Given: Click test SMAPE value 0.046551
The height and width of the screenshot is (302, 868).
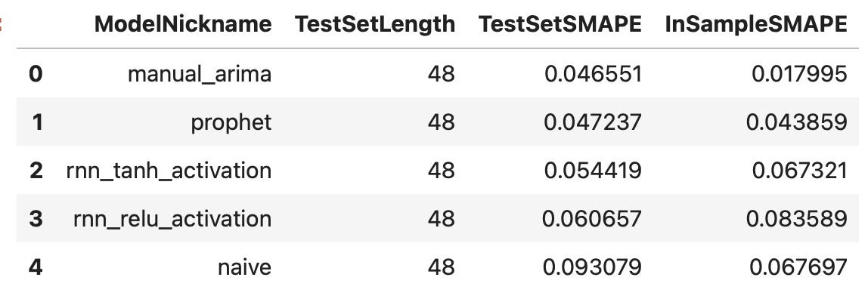Looking at the screenshot, I should [593, 73].
